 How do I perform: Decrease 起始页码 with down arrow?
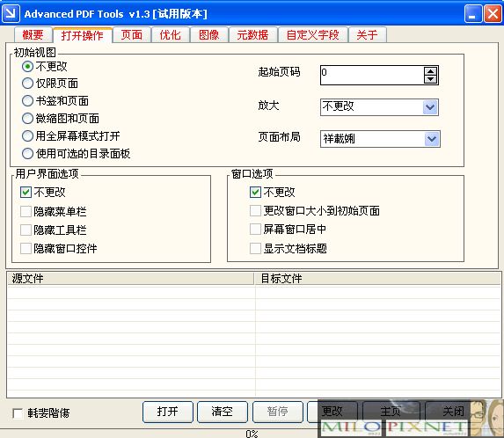pos(431,79)
